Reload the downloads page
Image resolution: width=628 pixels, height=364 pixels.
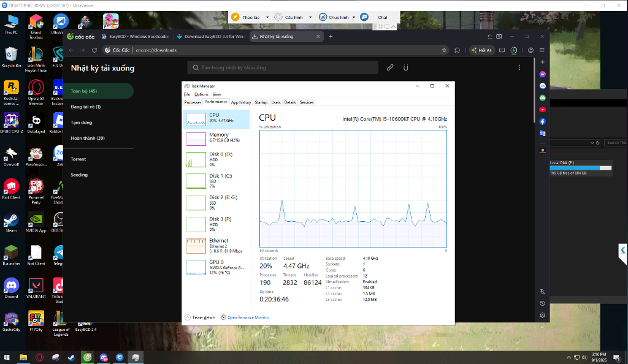94,50
